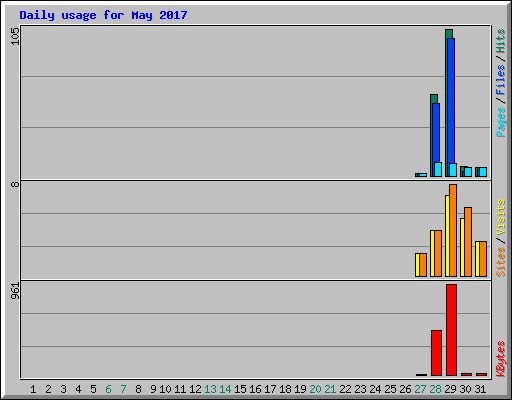Click the green weekend day '7' label

[123, 389]
